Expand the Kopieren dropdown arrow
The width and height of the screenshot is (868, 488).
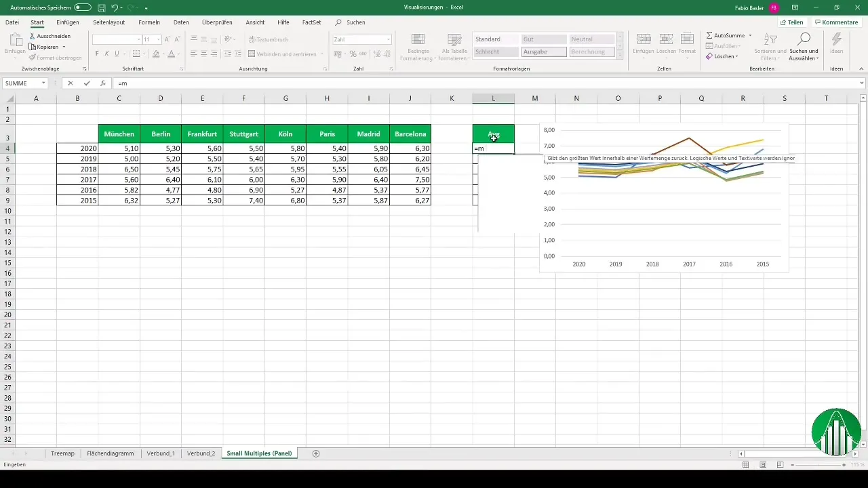click(64, 47)
